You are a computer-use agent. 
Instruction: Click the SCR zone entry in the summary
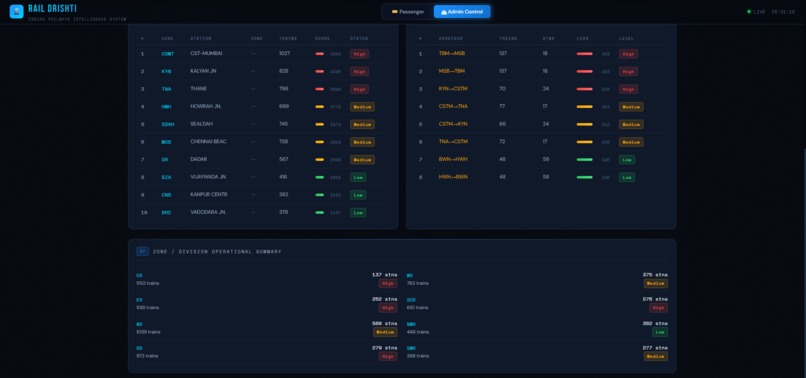pos(537,303)
